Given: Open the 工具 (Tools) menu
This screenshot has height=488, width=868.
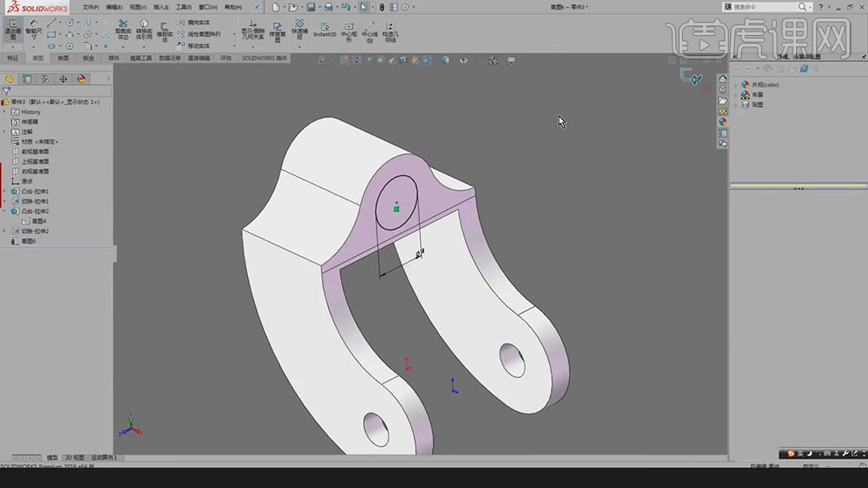Looking at the screenshot, I should pos(183,7).
